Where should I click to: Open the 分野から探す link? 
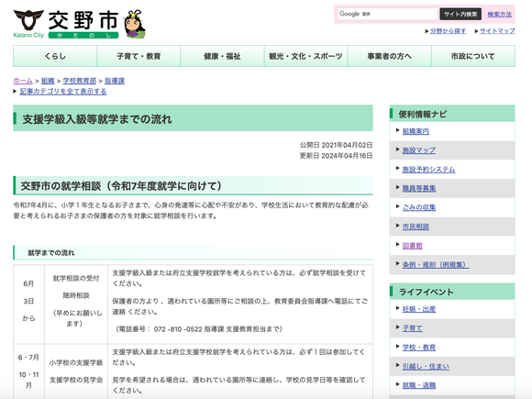(x=448, y=31)
